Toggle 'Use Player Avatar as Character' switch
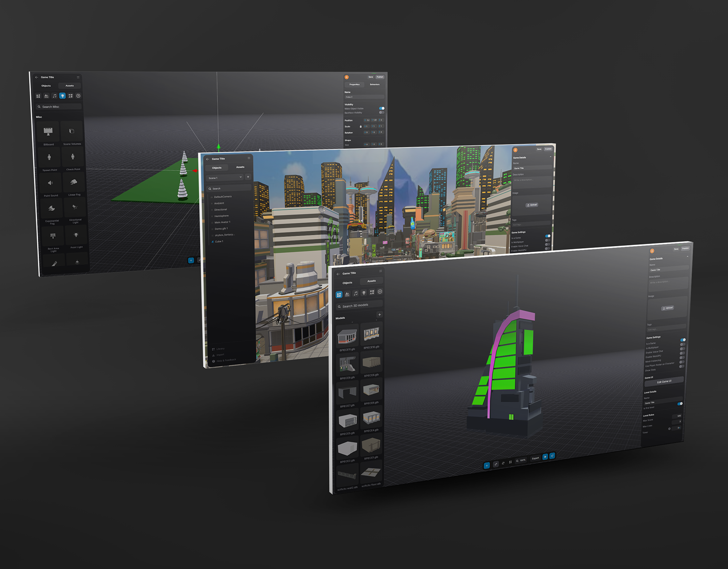This screenshot has width=728, height=569. point(682,362)
